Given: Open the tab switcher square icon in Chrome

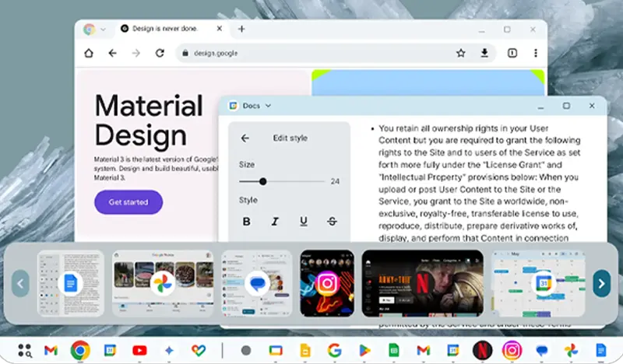Looking at the screenshot, I should pyautogui.click(x=512, y=53).
